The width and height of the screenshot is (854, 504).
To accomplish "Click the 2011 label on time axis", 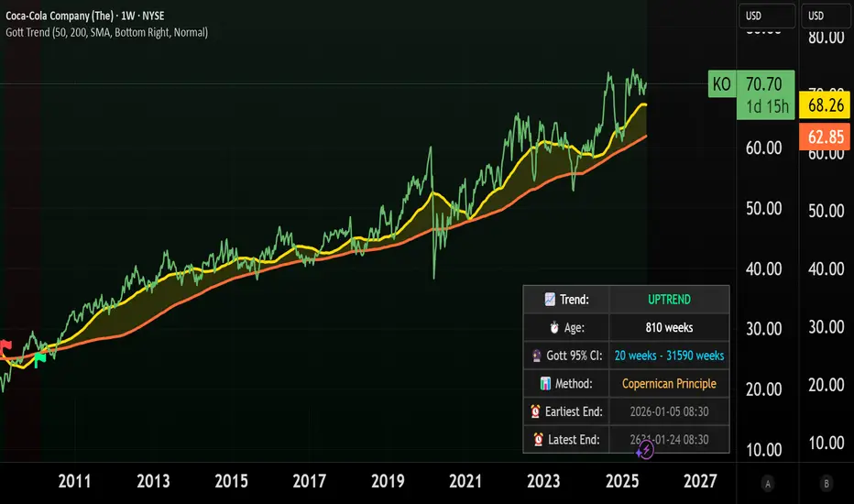I will pos(74,481).
